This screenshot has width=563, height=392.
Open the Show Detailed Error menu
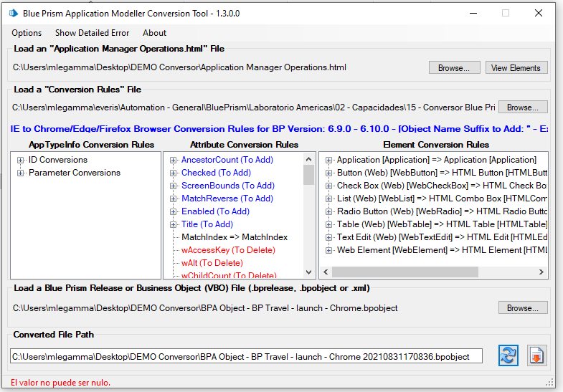92,33
